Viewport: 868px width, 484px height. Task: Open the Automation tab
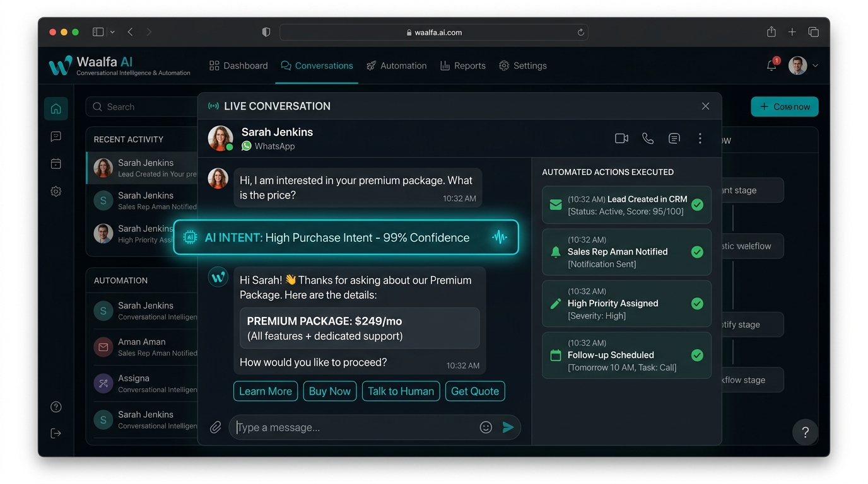tap(396, 66)
